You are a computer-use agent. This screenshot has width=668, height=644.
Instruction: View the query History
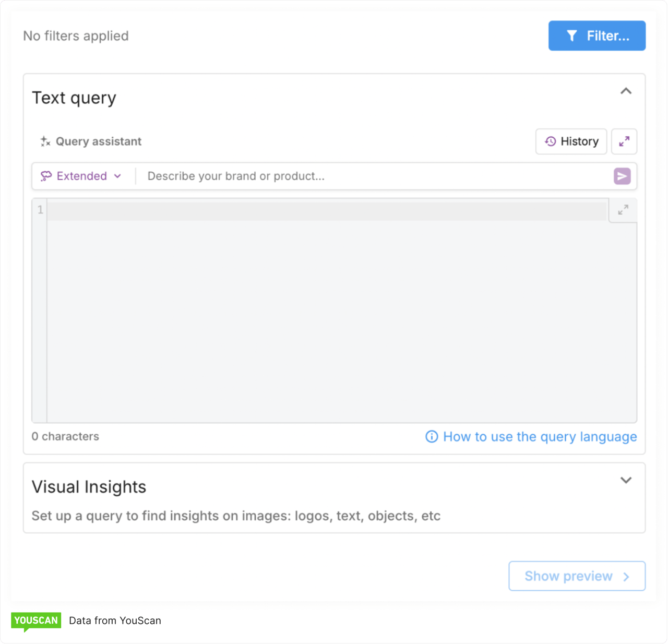coord(571,141)
